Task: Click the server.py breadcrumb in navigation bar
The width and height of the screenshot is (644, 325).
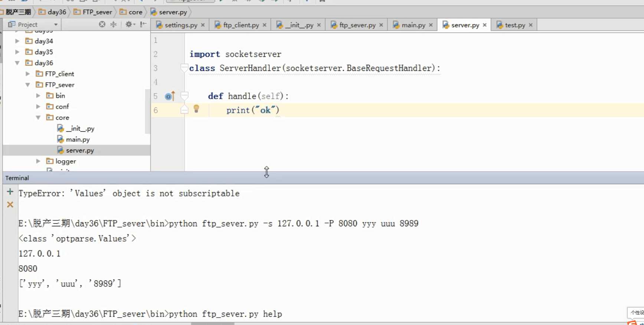Action: pyautogui.click(x=169, y=12)
